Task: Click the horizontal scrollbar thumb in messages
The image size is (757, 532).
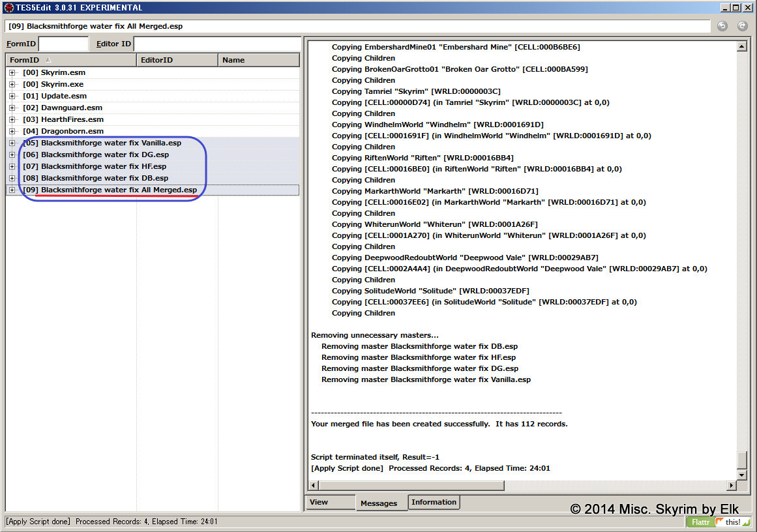Action: click(x=411, y=485)
